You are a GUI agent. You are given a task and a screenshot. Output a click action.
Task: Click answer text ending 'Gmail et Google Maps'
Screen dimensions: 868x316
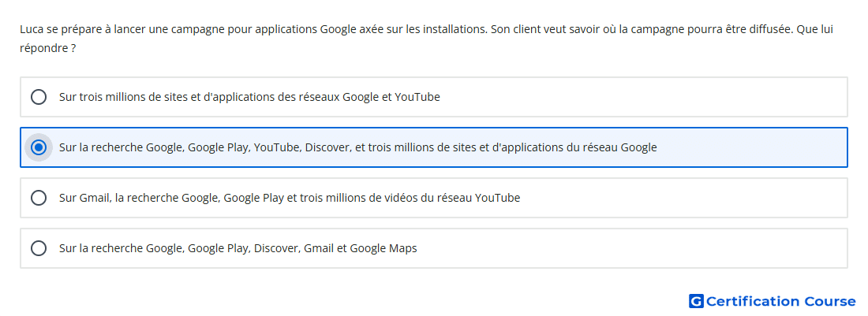[238, 248]
